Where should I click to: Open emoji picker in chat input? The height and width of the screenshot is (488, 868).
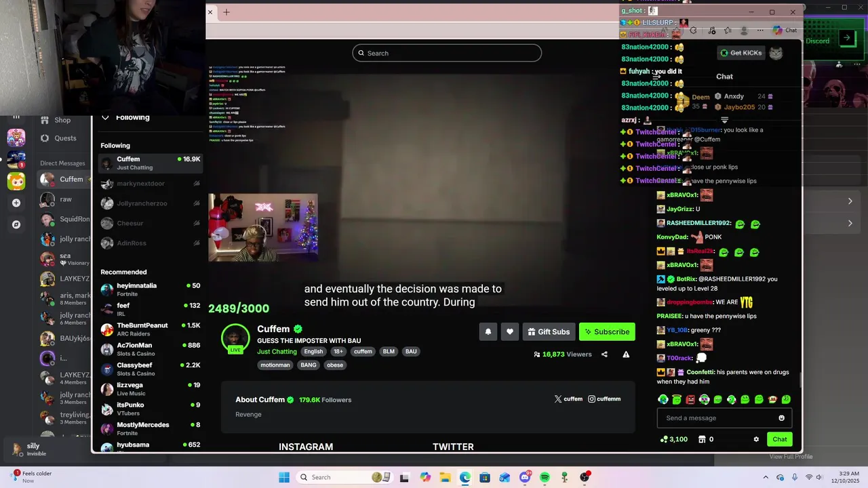click(781, 418)
